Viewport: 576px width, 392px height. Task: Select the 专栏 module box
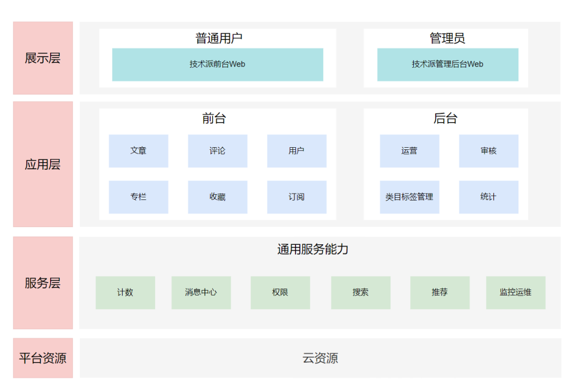tap(139, 197)
